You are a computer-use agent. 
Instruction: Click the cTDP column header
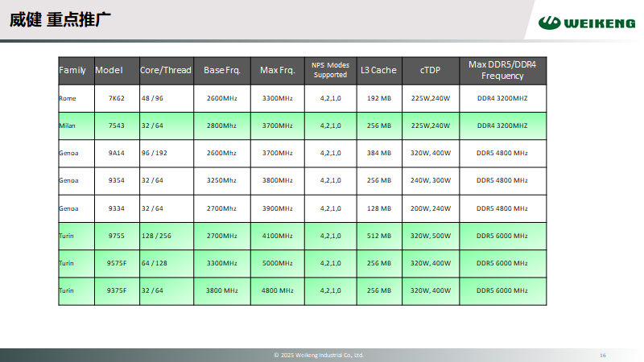[x=431, y=71]
